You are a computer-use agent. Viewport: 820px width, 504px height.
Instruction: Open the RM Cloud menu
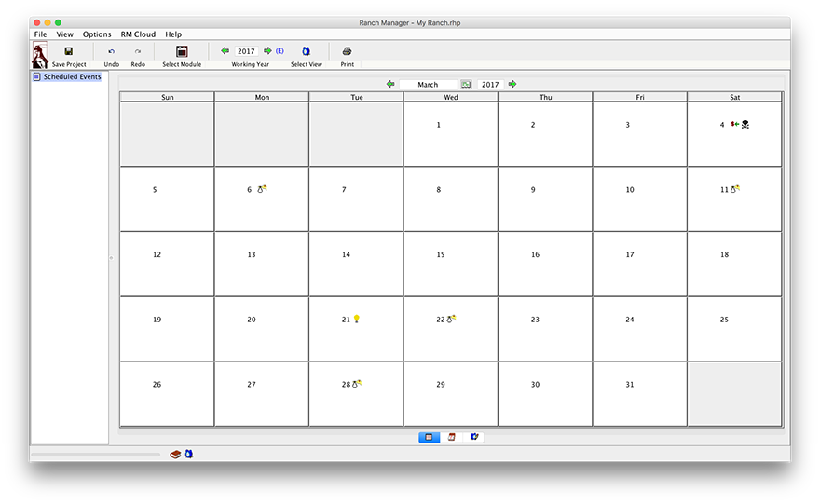(138, 34)
